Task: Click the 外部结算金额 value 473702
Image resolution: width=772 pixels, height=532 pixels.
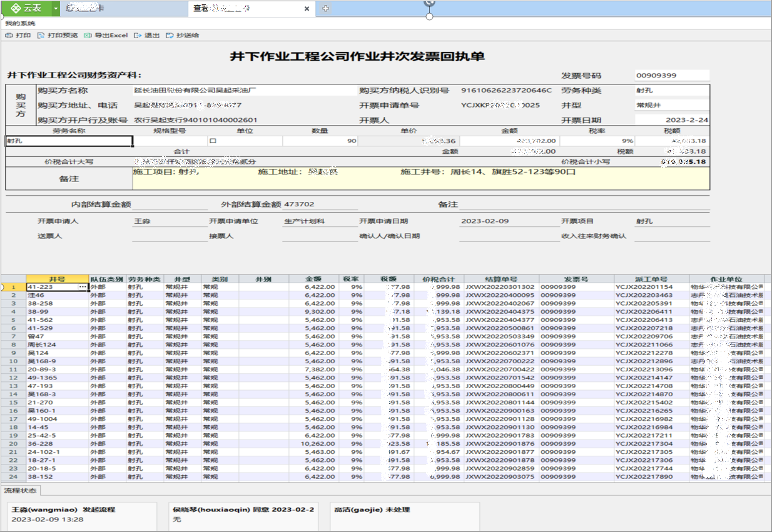Action: (x=299, y=204)
